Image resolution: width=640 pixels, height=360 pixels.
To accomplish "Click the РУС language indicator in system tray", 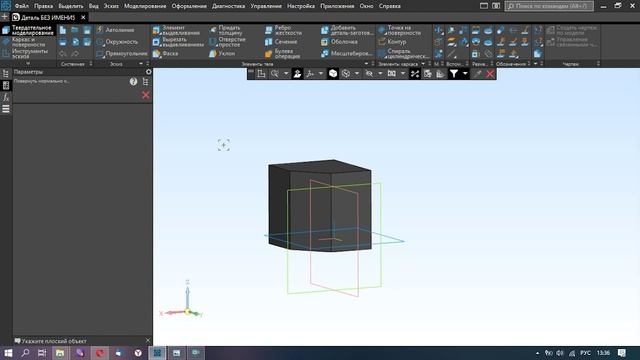I will 585,353.
